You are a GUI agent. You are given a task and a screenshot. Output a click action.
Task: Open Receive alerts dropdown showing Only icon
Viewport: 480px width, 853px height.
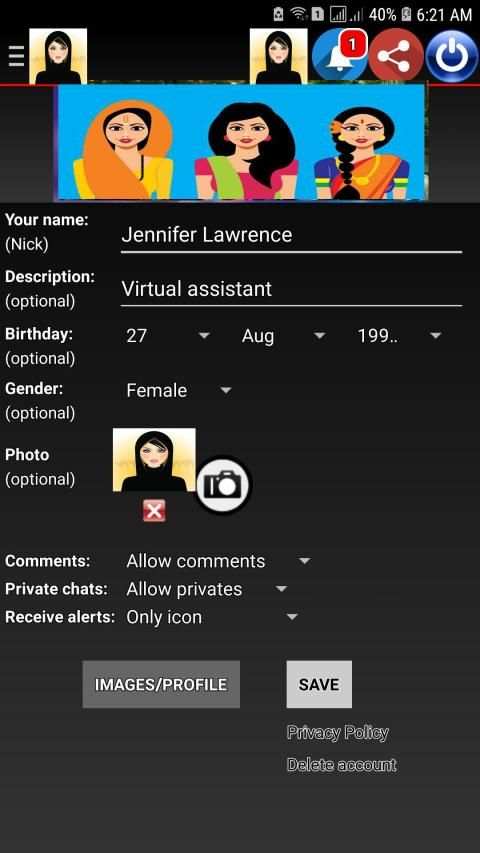pos(212,617)
